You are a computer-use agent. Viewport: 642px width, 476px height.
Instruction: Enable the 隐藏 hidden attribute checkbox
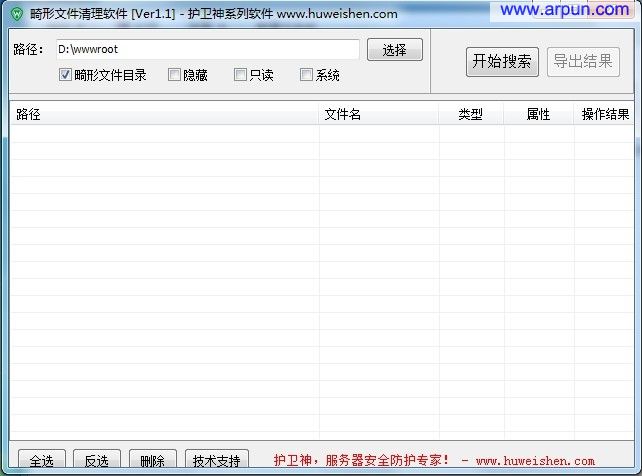tap(174, 75)
